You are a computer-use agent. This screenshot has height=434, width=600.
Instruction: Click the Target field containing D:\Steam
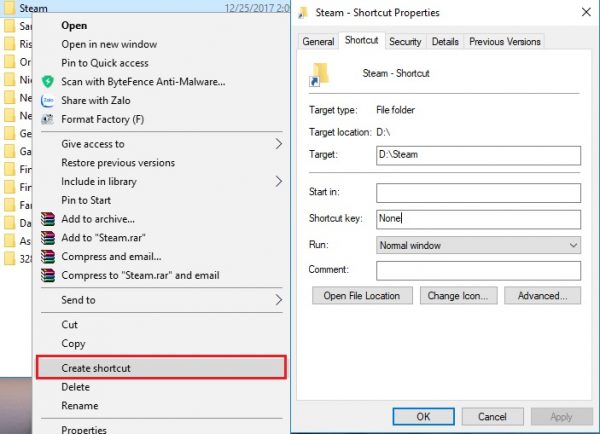tap(478, 155)
